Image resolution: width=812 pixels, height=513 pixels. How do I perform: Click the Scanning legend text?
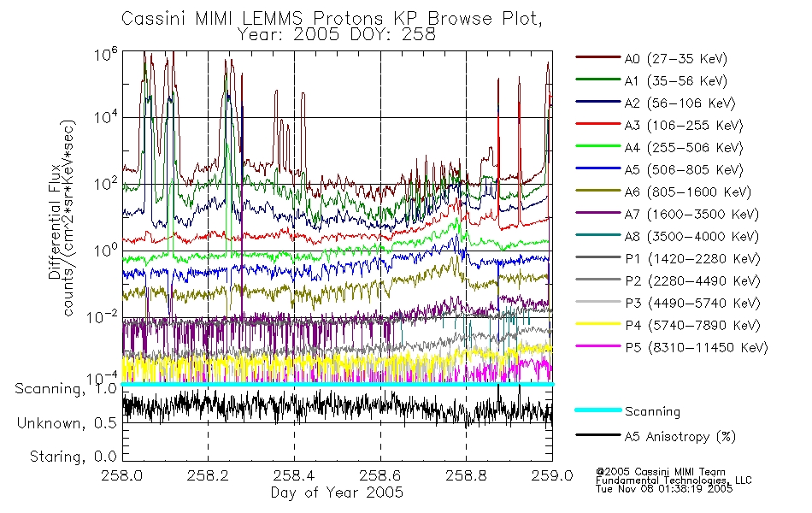[652, 411]
